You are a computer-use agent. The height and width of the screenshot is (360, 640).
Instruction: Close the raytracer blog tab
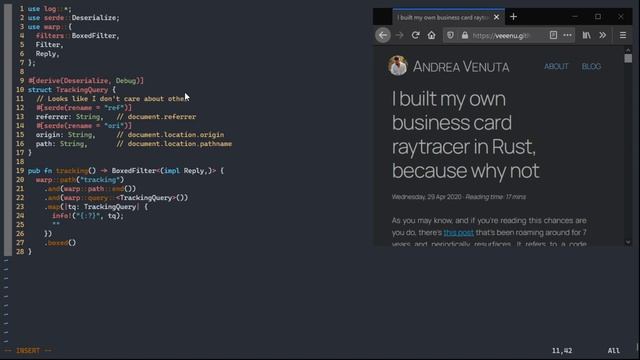(x=496, y=17)
